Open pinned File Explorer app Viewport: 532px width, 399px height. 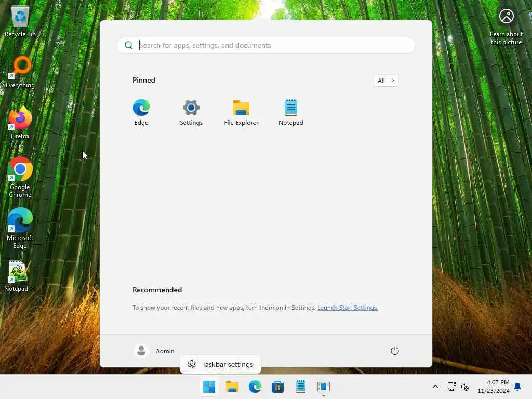[241, 112]
